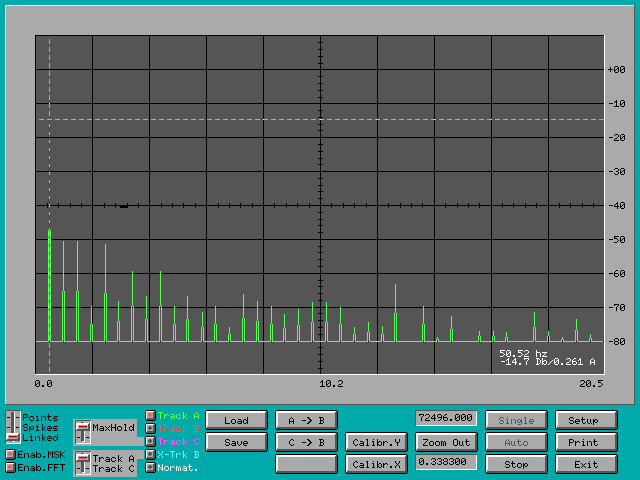Screen dimensions: 640x480
Task: Click the -80 dB scale label
Action: point(616,342)
